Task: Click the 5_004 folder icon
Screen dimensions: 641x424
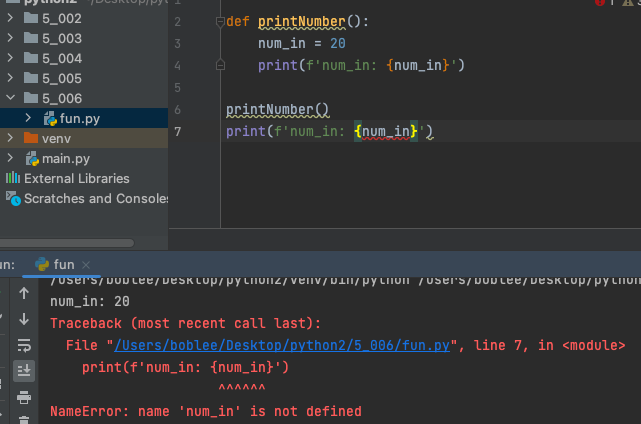Action: (x=31, y=58)
